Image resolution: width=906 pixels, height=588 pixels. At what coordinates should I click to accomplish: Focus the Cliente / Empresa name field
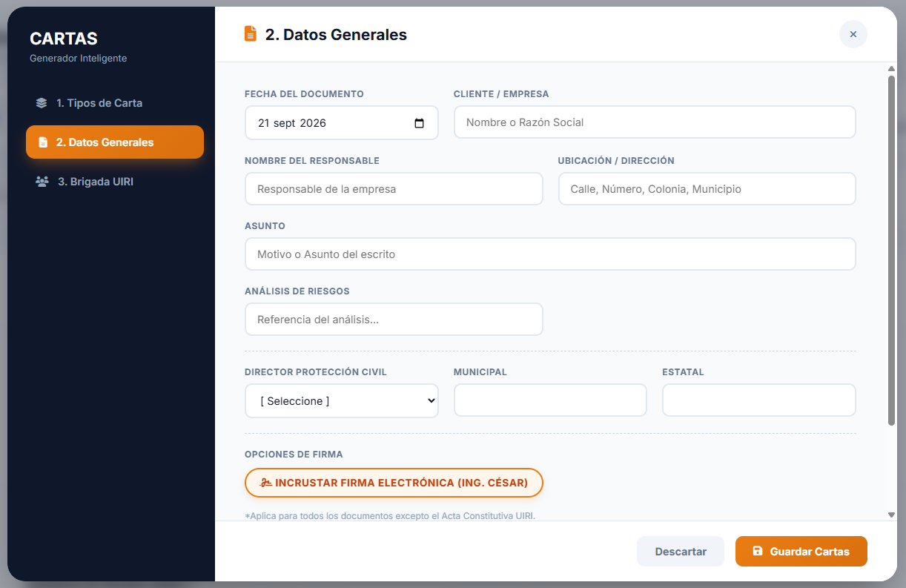[655, 122]
